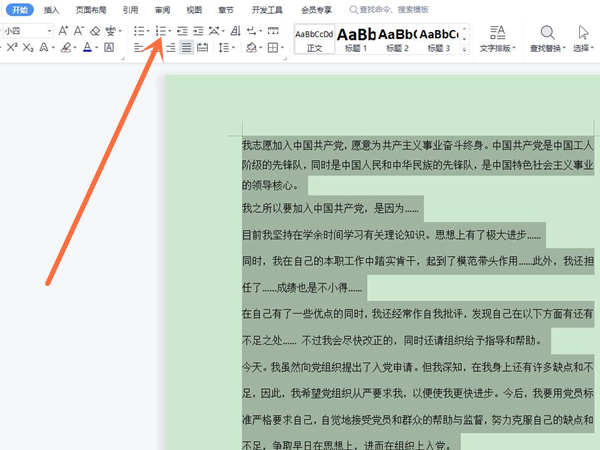Expand the styles gallery list
The width and height of the screenshot is (600, 450).
tap(466, 48)
